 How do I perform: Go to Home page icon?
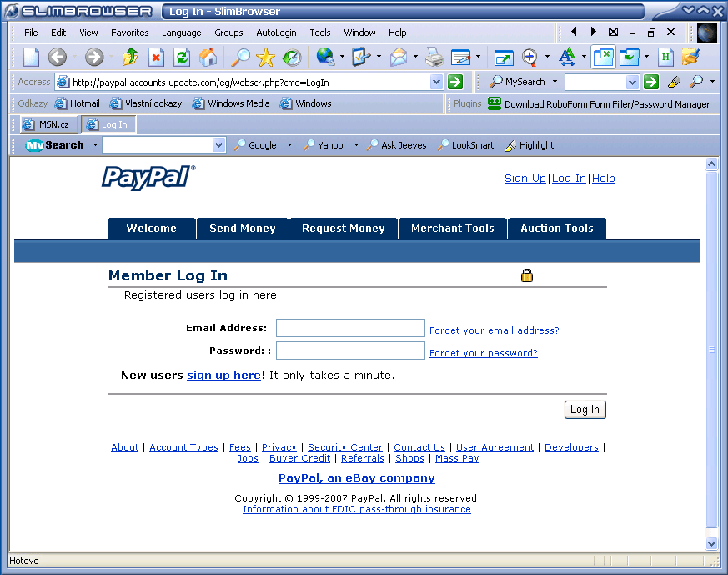tap(208, 57)
